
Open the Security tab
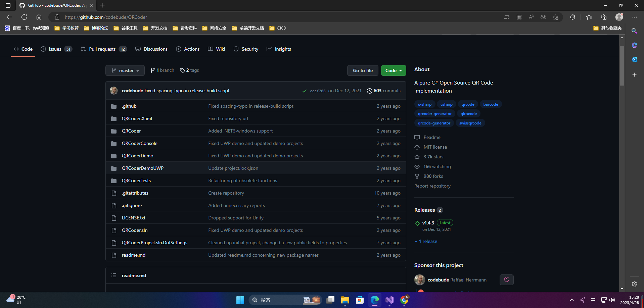(x=246, y=49)
